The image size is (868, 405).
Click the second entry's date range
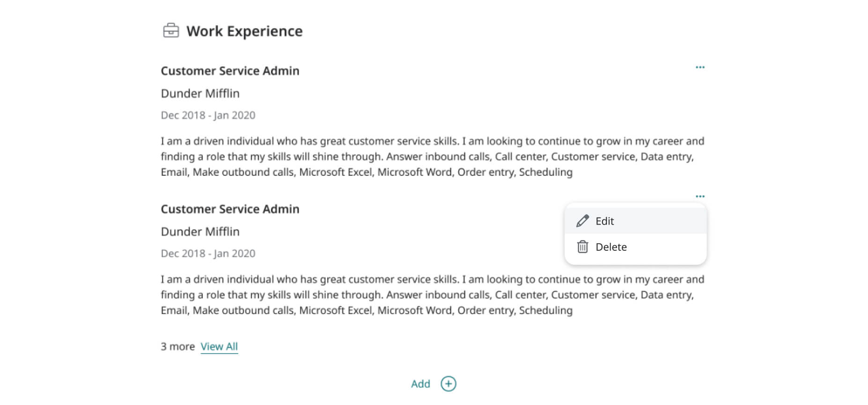click(208, 254)
